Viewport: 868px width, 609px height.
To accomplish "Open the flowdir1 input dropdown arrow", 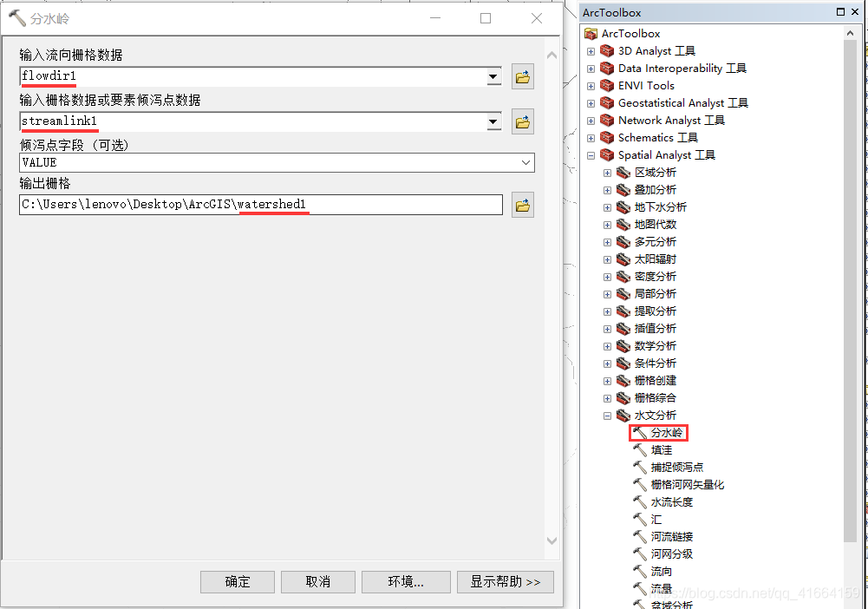I will [x=493, y=76].
